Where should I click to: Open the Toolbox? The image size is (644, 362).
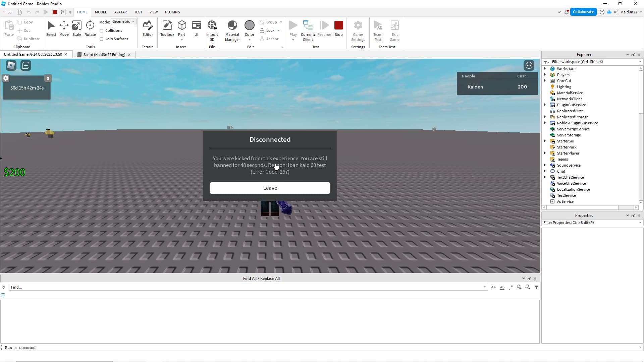167,28
